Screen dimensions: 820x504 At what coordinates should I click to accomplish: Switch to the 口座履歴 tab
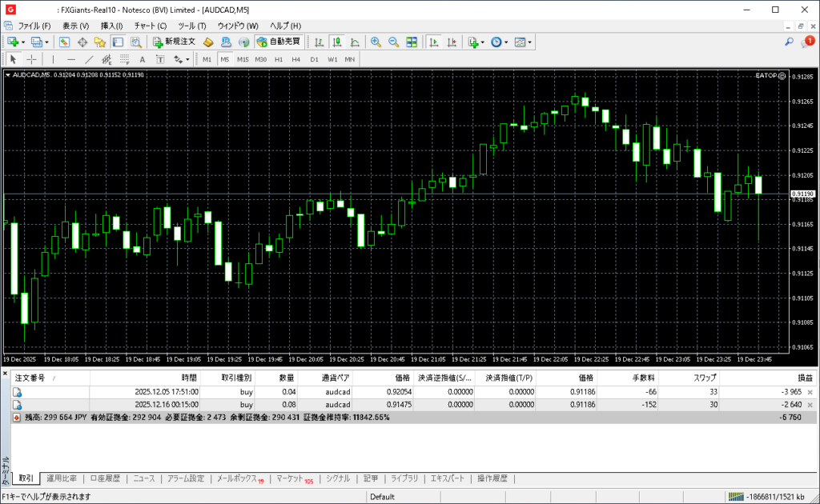105,478
